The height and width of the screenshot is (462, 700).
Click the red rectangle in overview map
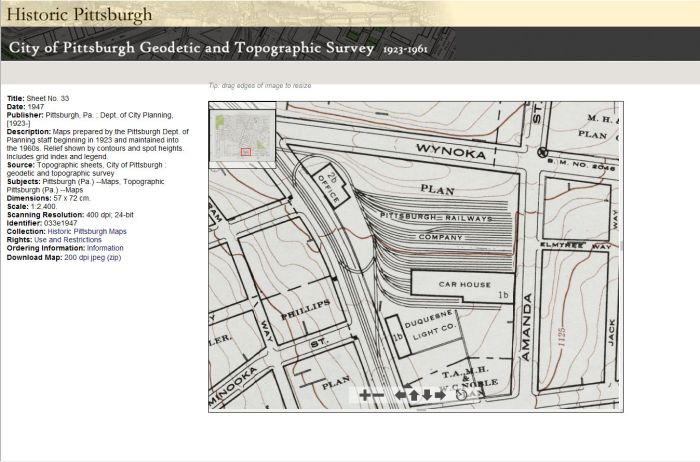point(246,152)
